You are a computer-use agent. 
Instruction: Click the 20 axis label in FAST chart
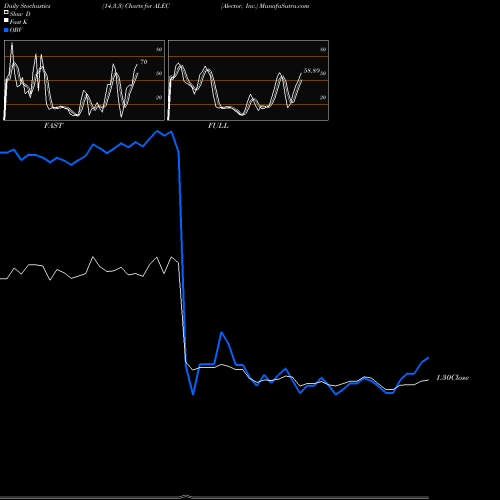pyautogui.click(x=159, y=97)
